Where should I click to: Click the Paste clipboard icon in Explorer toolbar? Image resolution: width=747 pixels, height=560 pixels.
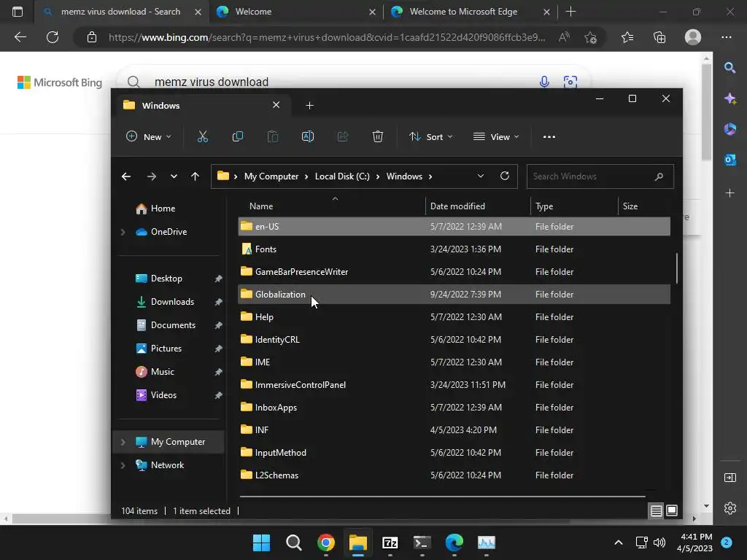tap(273, 136)
